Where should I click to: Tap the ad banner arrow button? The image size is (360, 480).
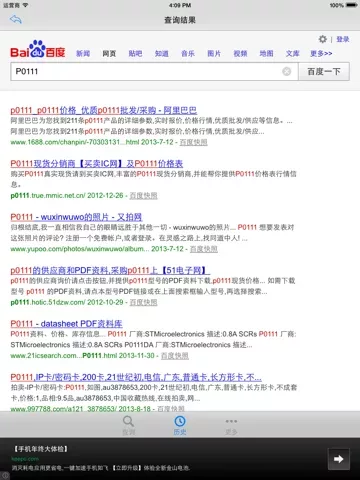coord(339,459)
